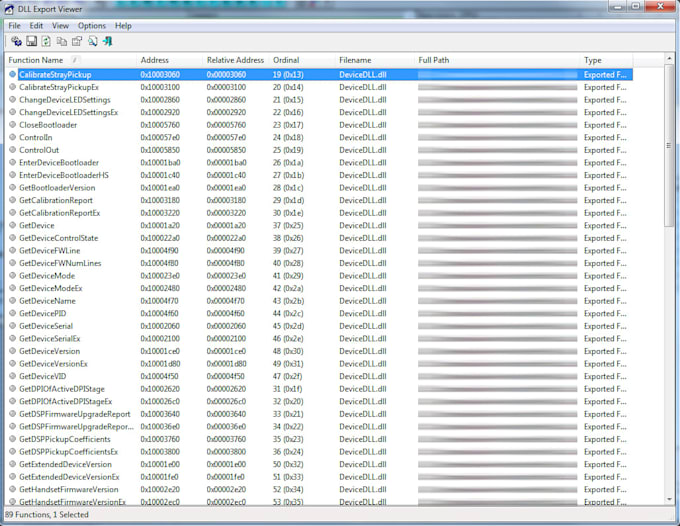Click address cell 0x10005760
The width and height of the screenshot is (680, 526).
[x=160, y=125]
